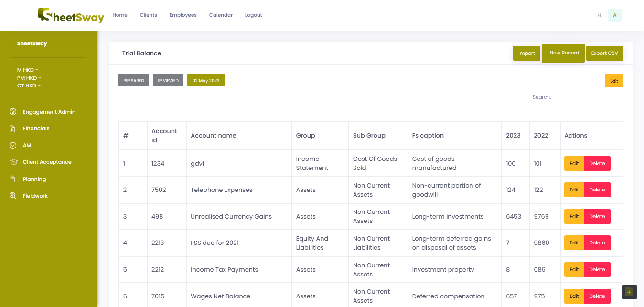Delete the Telephone Expenses row
The image size is (644, 307).
[597, 190]
